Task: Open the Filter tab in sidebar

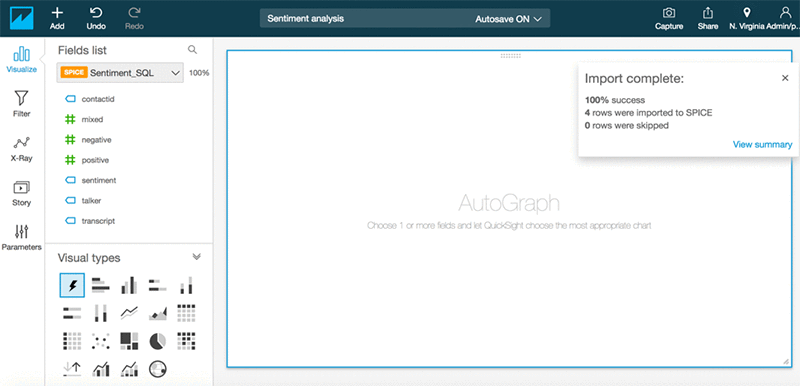Action: click(x=21, y=104)
